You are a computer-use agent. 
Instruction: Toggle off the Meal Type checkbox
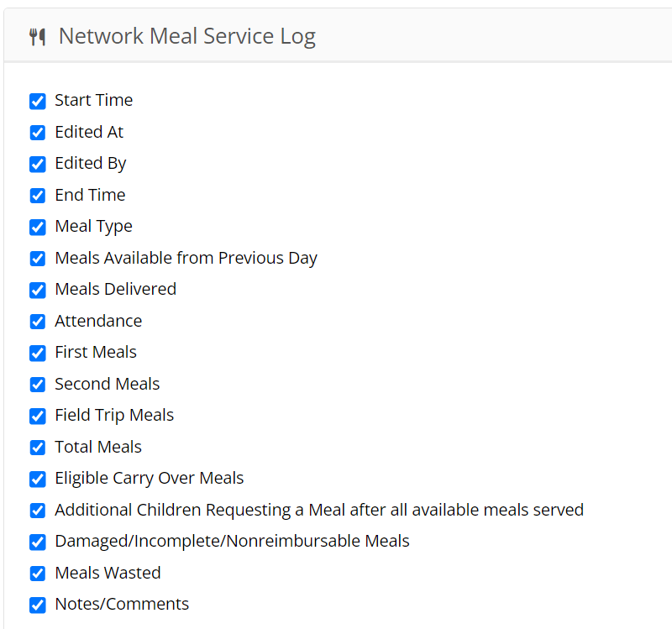click(x=38, y=227)
